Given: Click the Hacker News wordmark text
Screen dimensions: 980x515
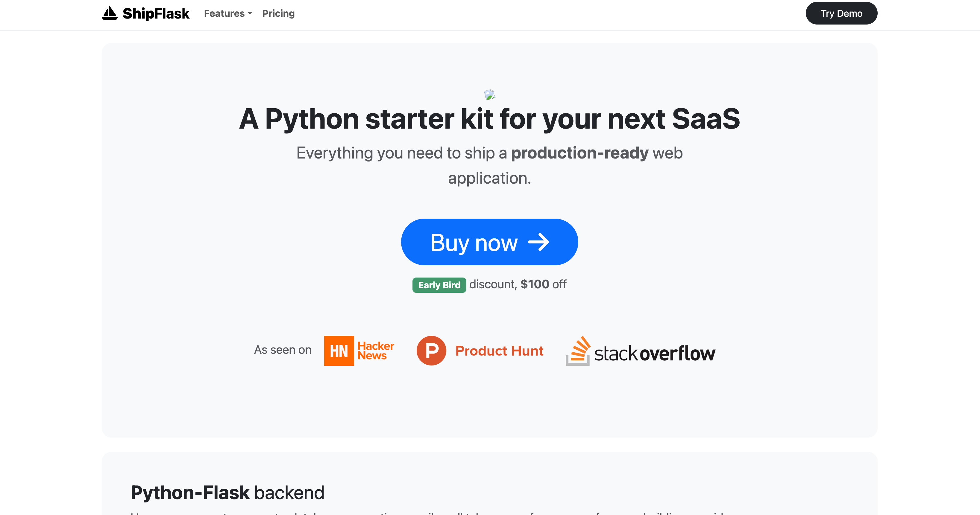Looking at the screenshot, I should point(375,351).
